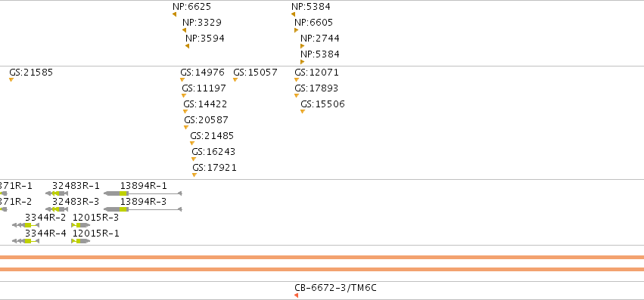Click the GS:14422 insertion triangle
Image resolution: width=644 pixels, height=300 pixels.
coord(185,112)
